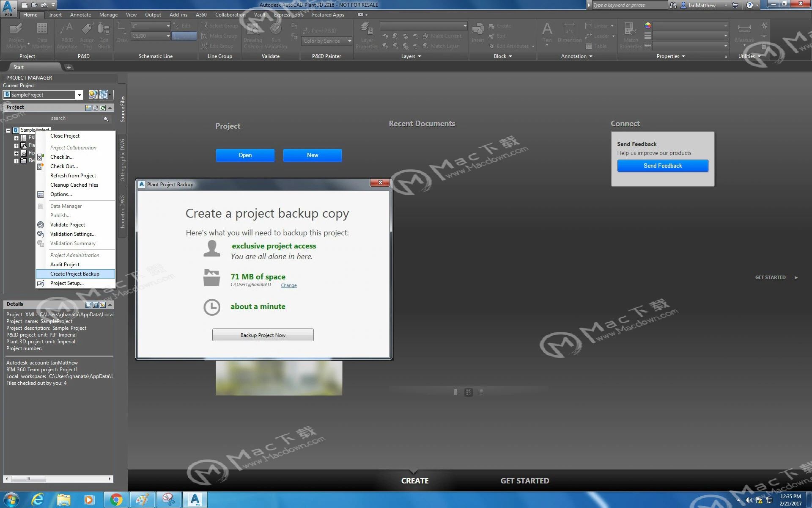This screenshot has width=812, height=508.
Task: Select Audit Project menu entry
Action: tap(75, 265)
